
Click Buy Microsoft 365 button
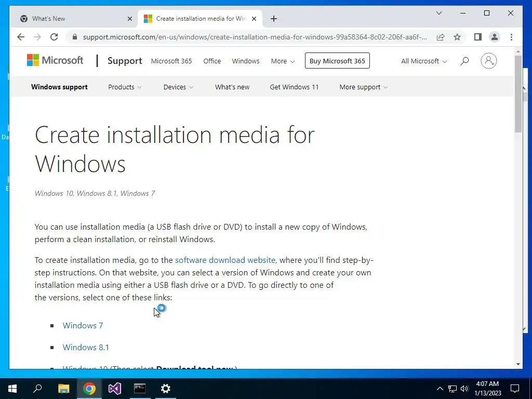coord(337,61)
